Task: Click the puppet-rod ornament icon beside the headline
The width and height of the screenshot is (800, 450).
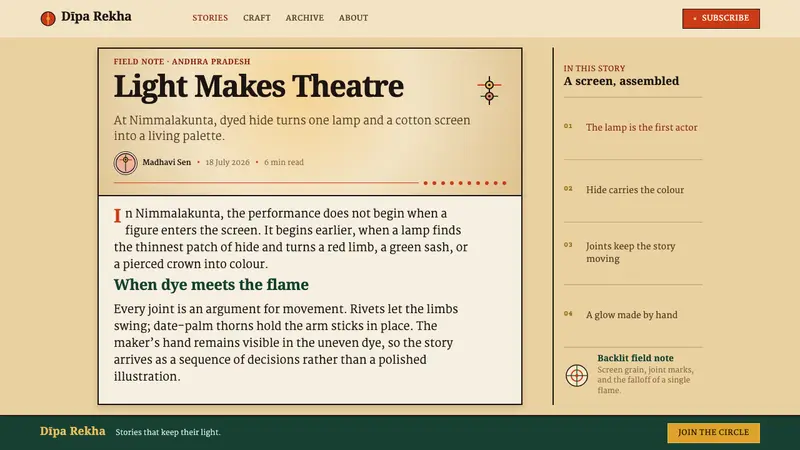Action: pyautogui.click(x=489, y=91)
